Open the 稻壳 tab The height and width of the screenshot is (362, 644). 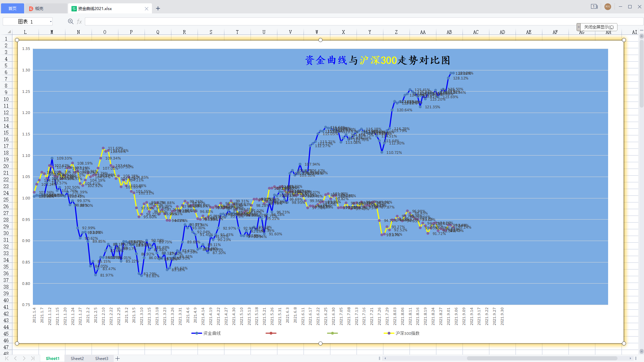pos(39,8)
